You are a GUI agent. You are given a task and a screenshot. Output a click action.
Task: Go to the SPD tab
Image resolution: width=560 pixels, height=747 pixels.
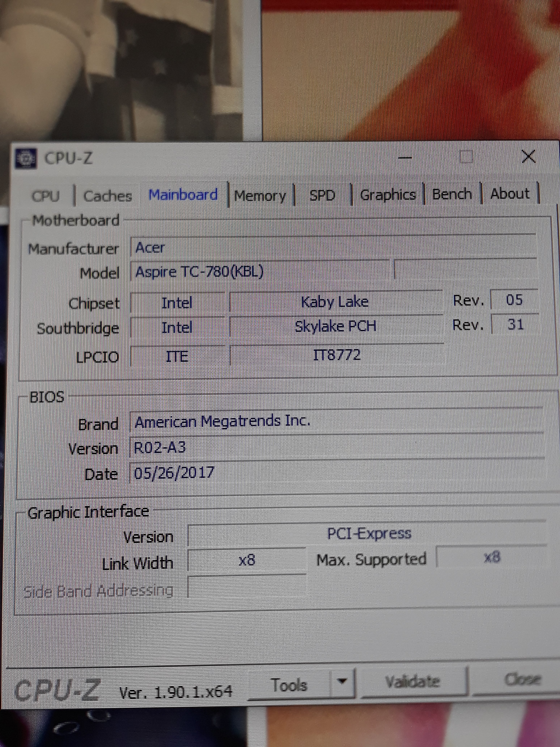322,195
